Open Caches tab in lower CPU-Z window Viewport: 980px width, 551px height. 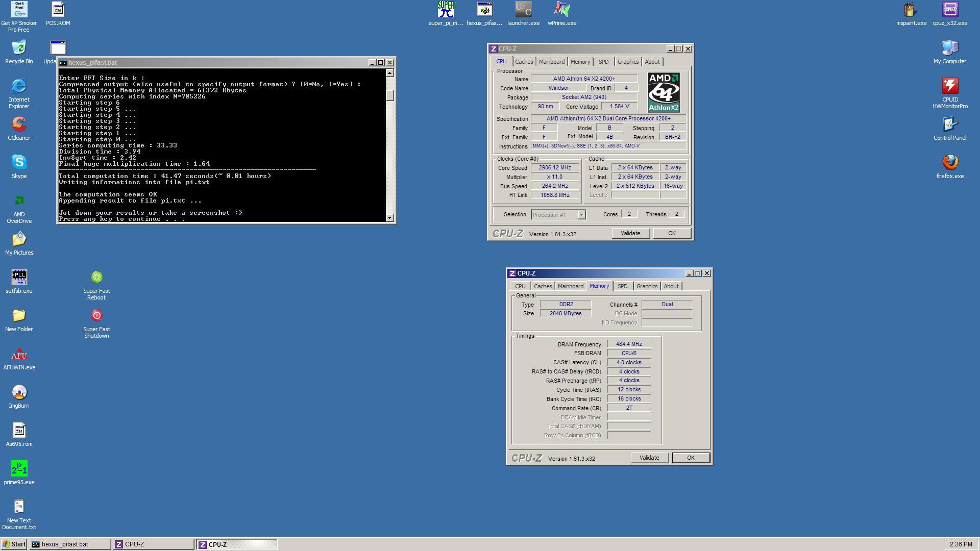point(543,286)
